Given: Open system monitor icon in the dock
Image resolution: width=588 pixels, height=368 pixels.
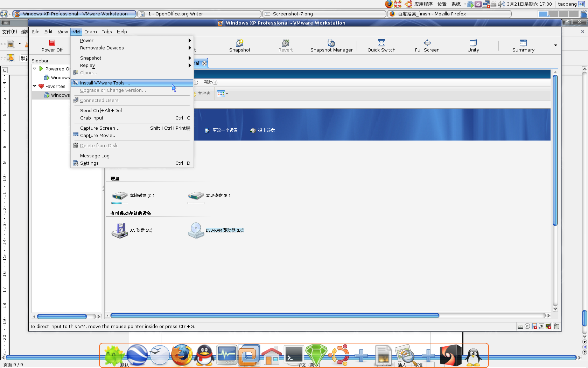Looking at the screenshot, I should 227,355.
